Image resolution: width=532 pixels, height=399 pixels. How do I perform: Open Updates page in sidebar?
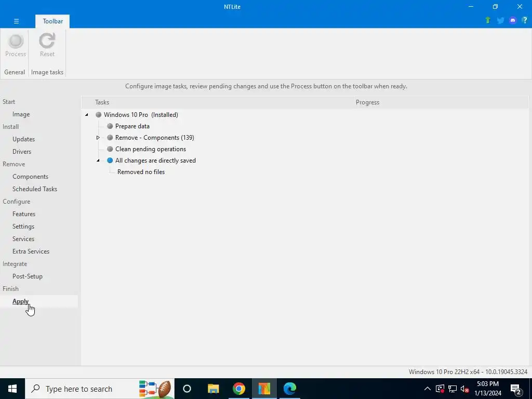pyautogui.click(x=23, y=139)
